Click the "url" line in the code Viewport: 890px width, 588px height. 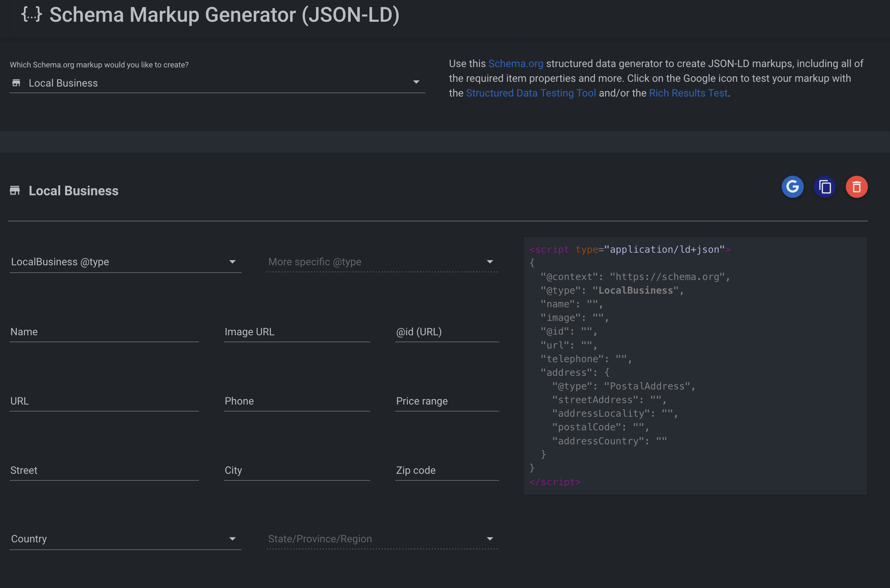pyautogui.click(x=569, y=345)
